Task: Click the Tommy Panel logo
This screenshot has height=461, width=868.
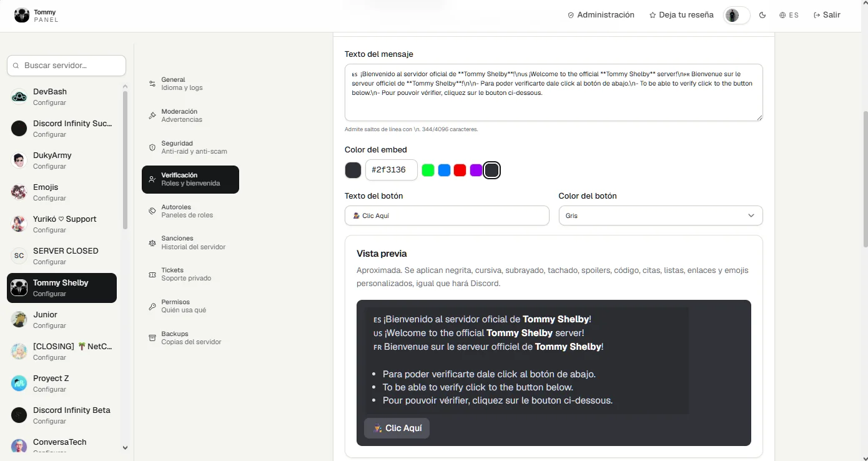Action: click(22, 16)
